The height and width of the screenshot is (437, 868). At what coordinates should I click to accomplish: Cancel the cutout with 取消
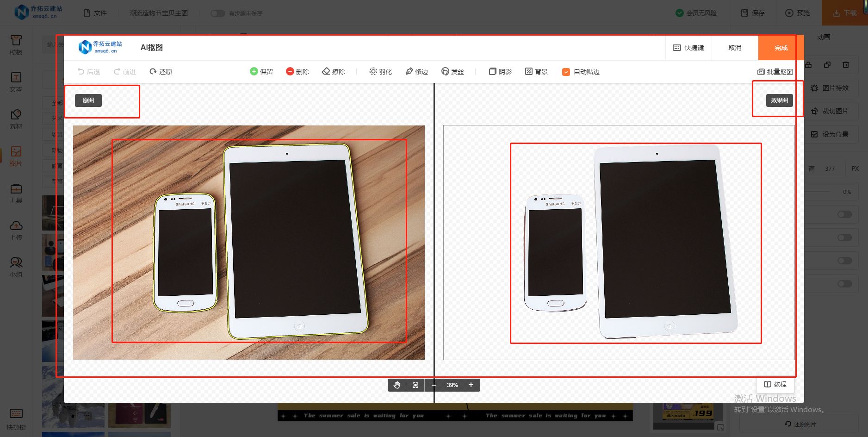735,48
